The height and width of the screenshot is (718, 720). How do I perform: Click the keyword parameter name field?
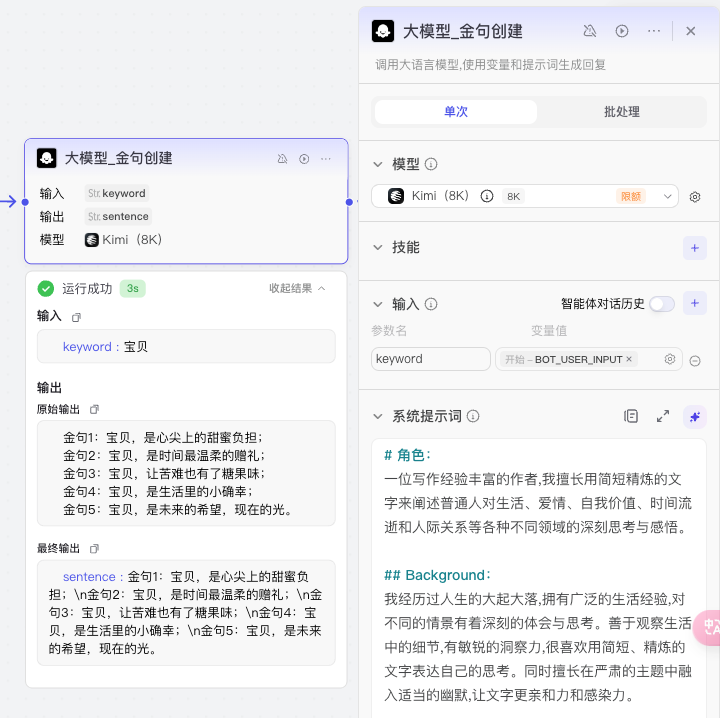pos(431,359)
